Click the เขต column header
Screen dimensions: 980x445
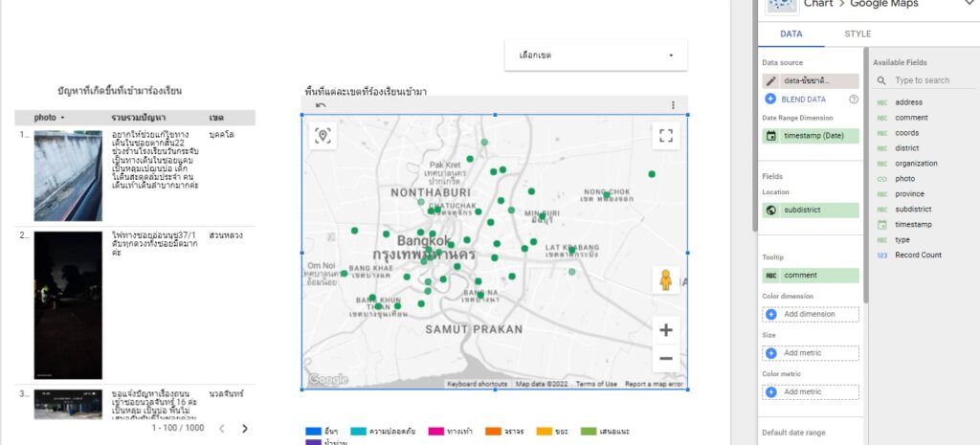[216, 118]
